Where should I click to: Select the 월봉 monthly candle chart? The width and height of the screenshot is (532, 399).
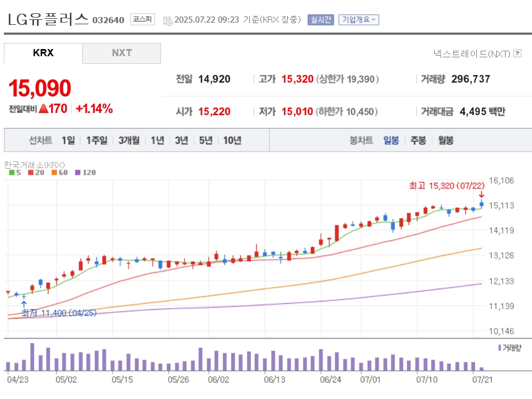pos(446,140)
